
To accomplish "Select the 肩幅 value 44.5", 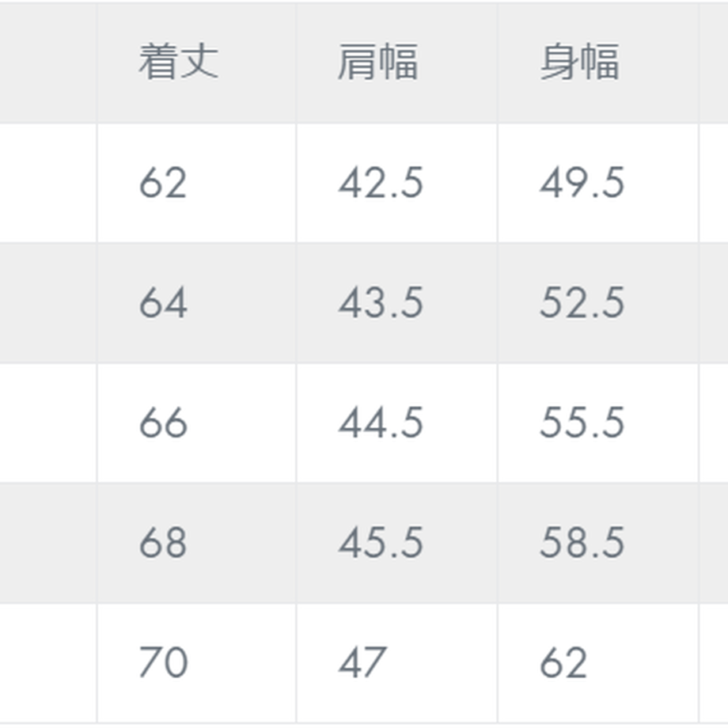I will [x=381, y=422].
